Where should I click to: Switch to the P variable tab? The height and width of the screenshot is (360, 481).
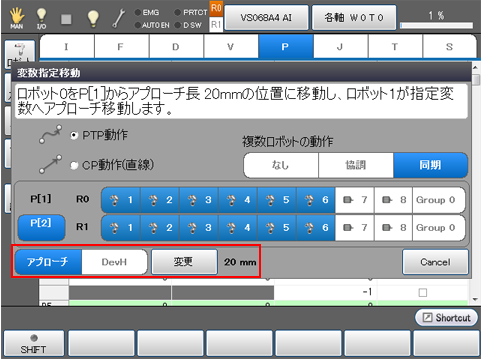coord(286,47)
